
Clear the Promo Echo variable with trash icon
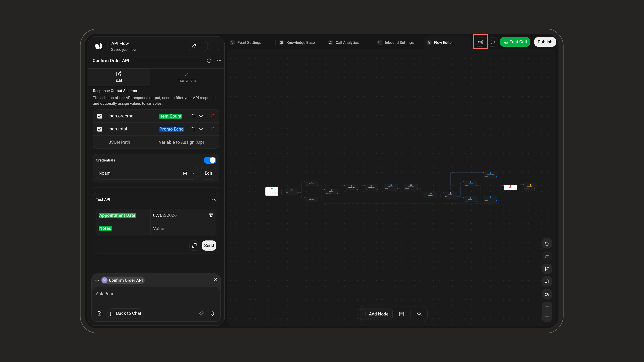(x=193, y=129)
